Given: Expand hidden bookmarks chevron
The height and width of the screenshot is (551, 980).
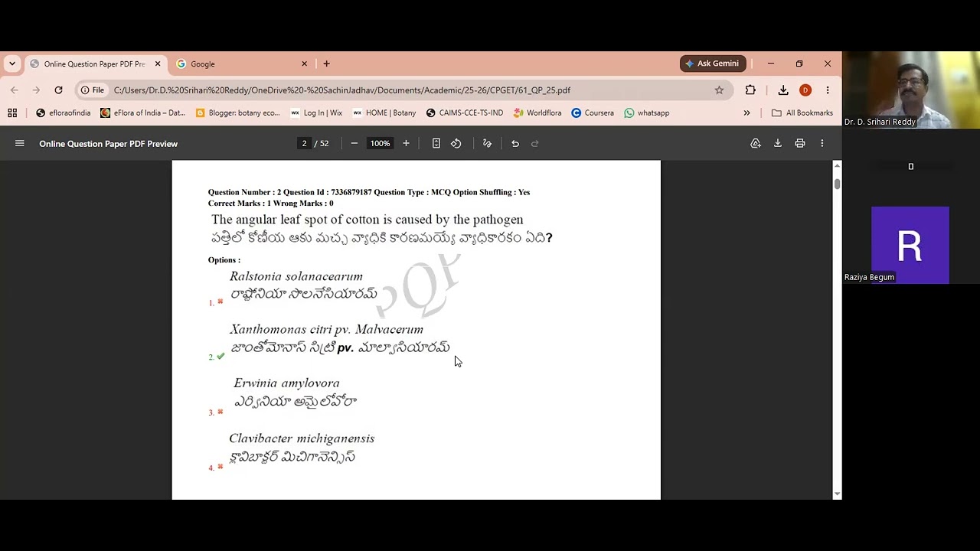Looking at the screenshot, I should click(x=746, y=112).
